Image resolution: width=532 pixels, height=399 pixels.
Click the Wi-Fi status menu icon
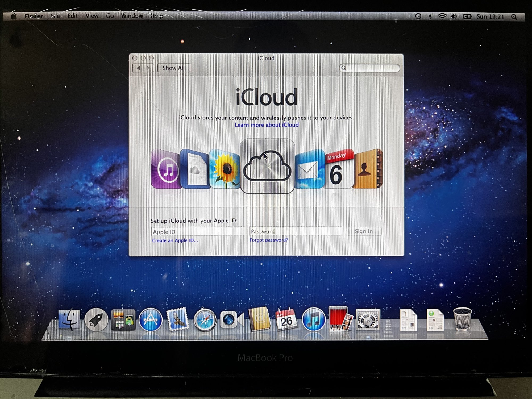coord(442,16)
